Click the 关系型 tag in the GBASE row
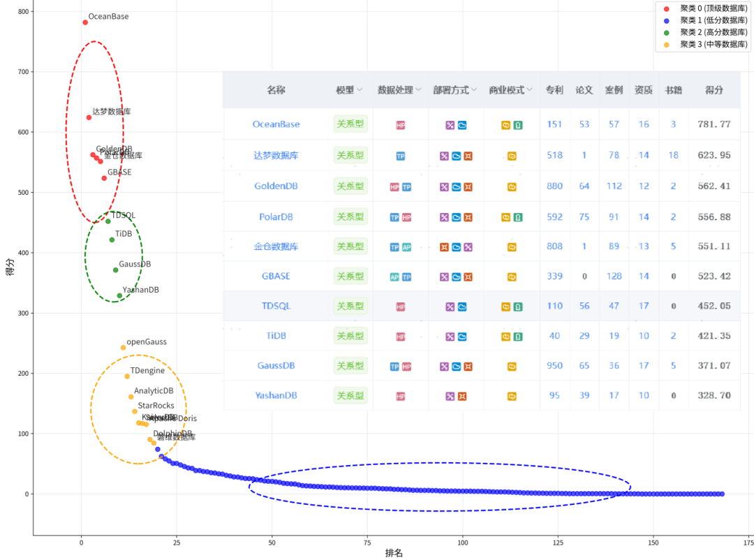The width and height of the screenshot is (754, 560). click(350, 276)
